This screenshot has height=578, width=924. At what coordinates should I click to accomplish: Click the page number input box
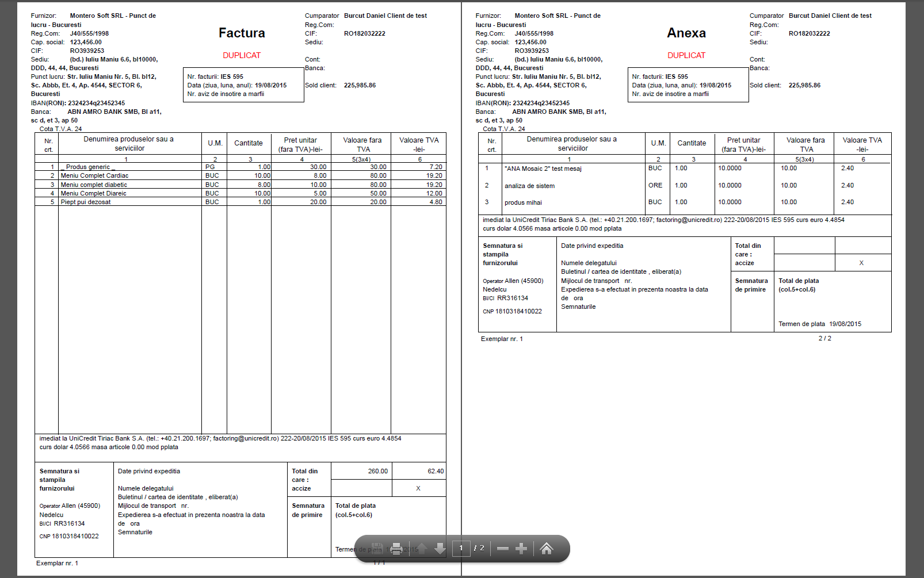pos(461,549)
